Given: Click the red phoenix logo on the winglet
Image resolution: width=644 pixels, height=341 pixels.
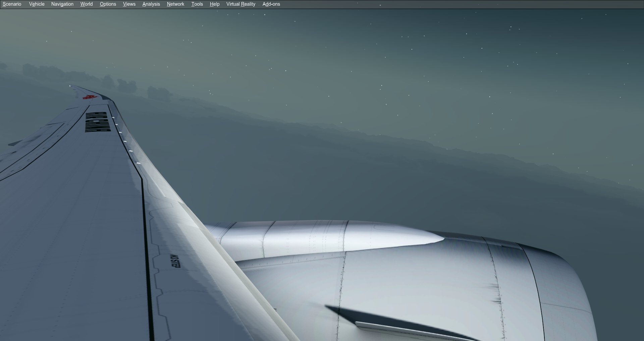Looking at the screenshot, I should [89, 97].
